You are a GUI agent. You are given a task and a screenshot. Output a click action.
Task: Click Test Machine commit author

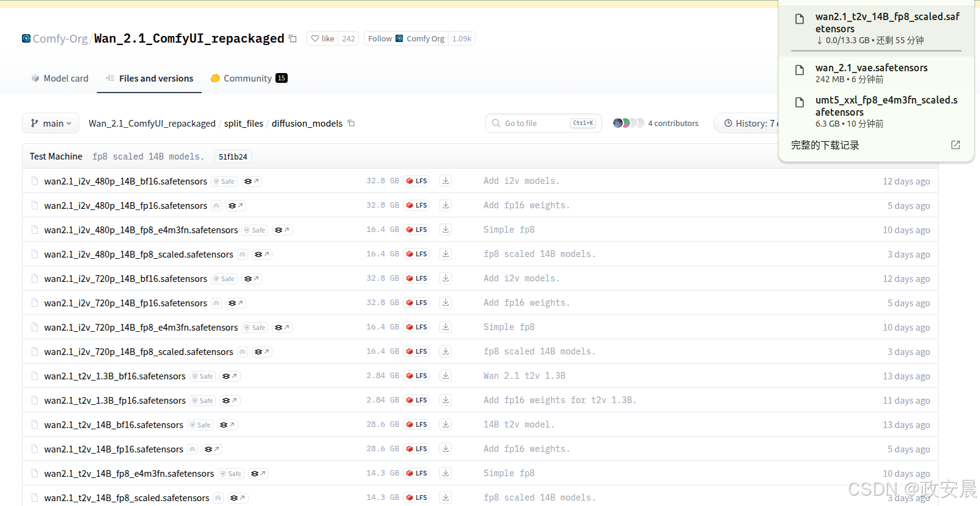pyautogui.click(x=56, y=156)
